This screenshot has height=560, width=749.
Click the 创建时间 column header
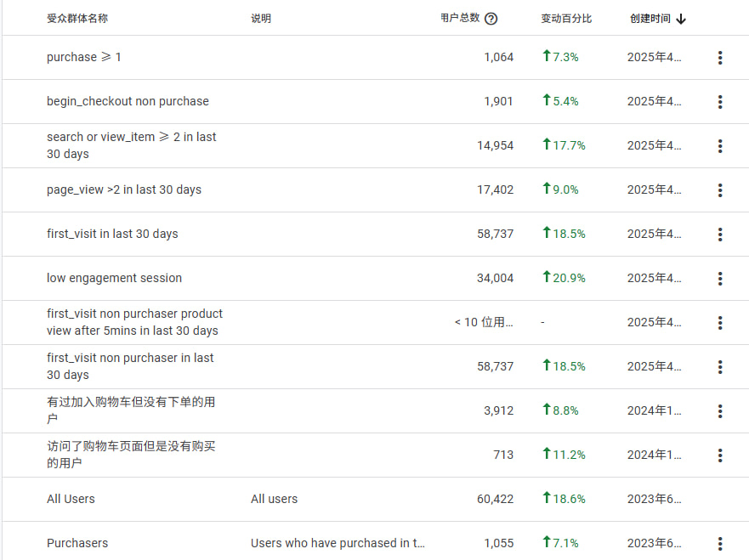(650, 19)
